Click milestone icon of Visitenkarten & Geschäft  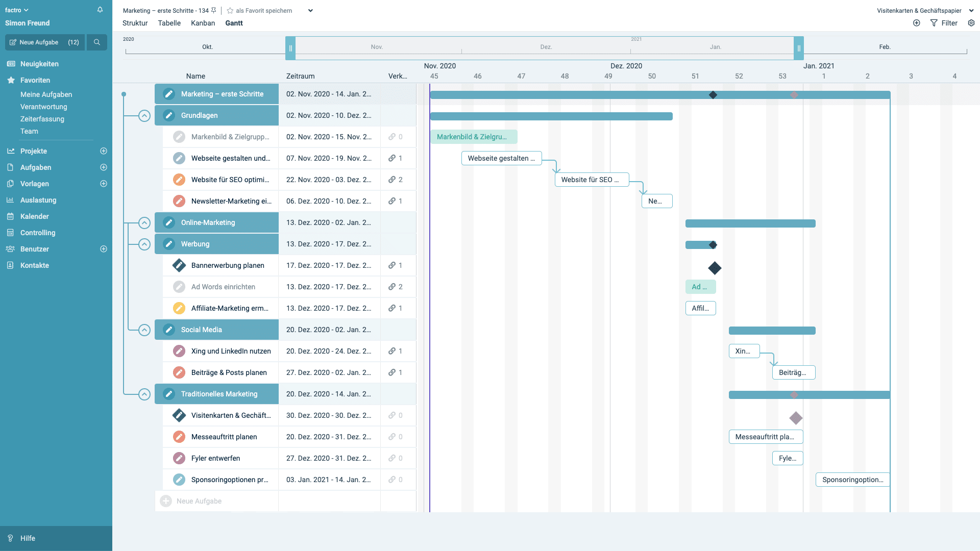coord(179,415)
